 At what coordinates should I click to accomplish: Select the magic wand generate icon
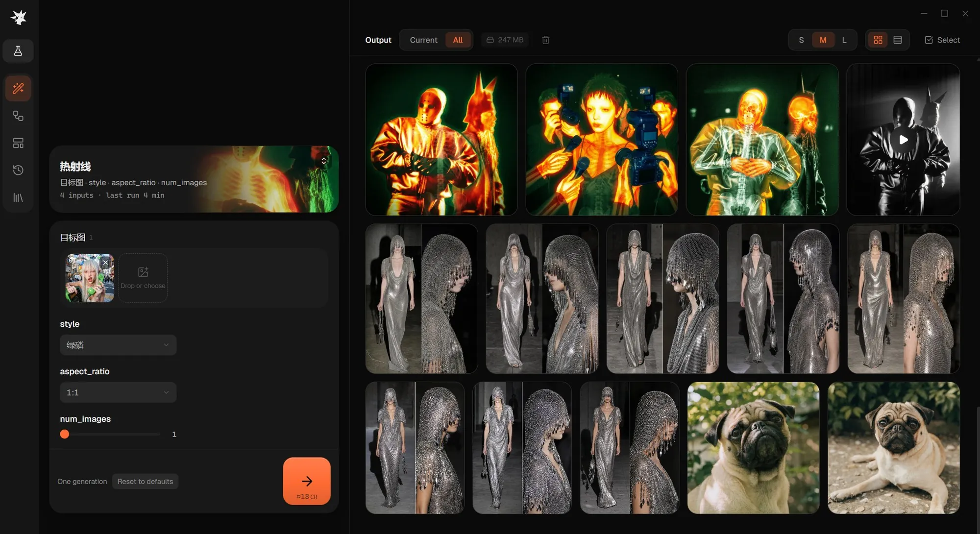pos(18,88)
